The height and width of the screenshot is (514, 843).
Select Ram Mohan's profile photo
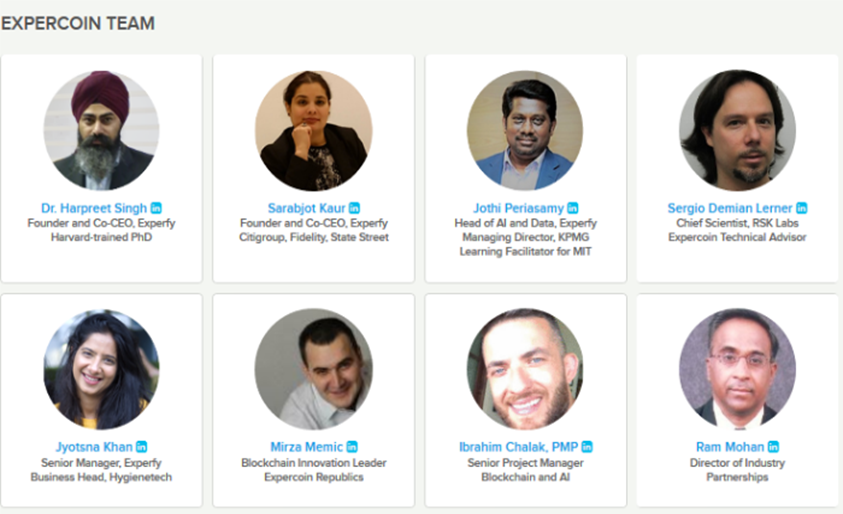[737, 369]
